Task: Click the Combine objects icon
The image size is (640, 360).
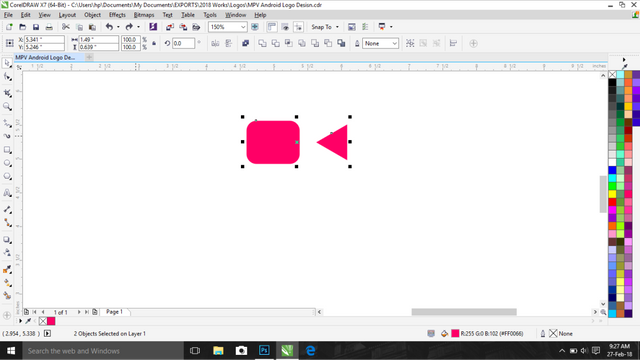Action: pos(245,43)
